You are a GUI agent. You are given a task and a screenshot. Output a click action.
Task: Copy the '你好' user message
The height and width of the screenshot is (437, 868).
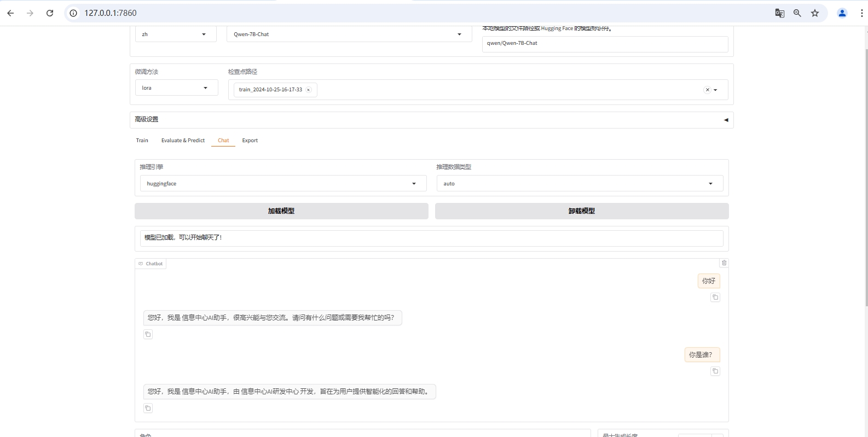pos(715,298)
